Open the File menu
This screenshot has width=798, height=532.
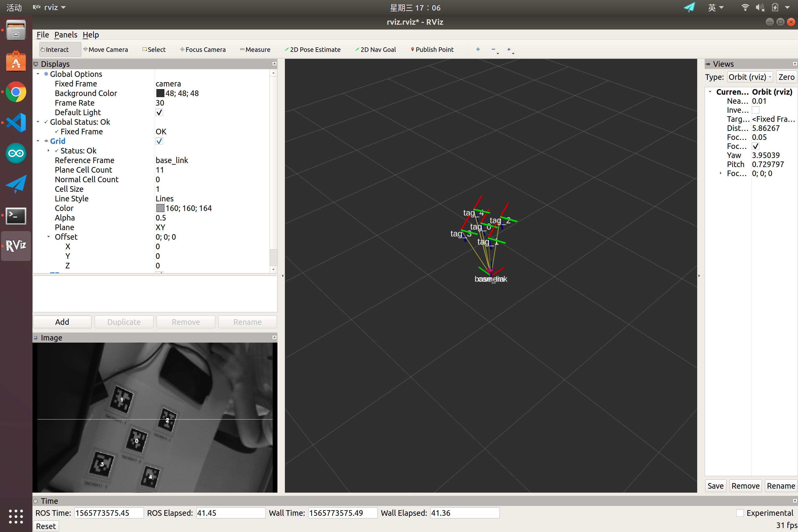42,35
